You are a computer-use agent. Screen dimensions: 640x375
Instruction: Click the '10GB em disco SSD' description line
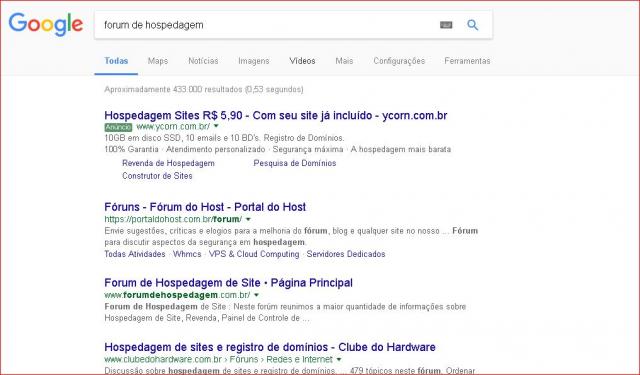coord(224,138)
